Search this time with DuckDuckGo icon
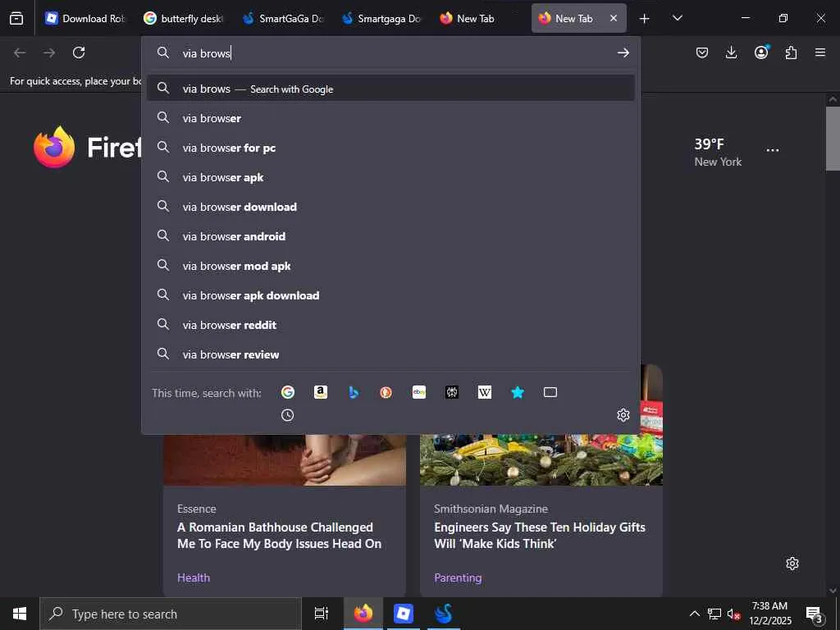 pos(386,393)
